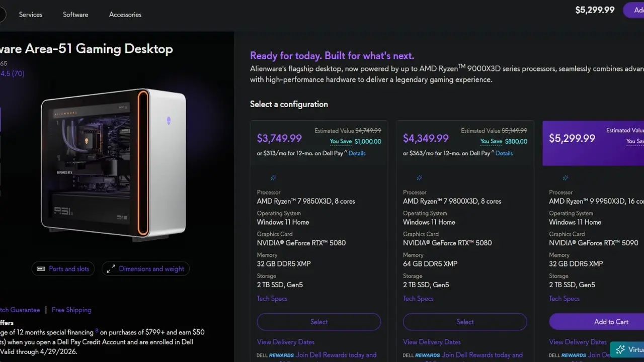Image resolution: width=644 pixels, height=362 pixels.
Task: Open the Software menu item
Action: point(75,14)
